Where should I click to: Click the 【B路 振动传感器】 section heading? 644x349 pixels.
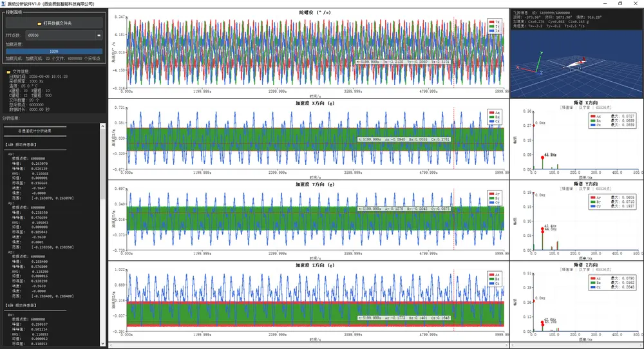click(21, 305)
